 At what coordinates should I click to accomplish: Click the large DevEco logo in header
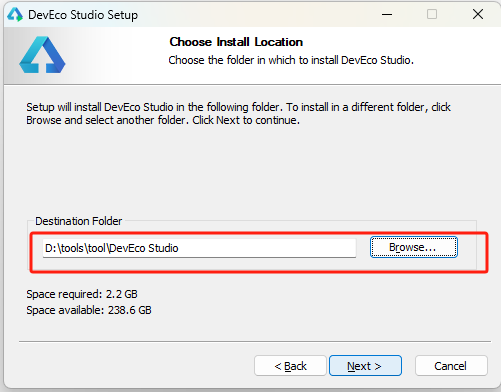click(x=42, y=55)
